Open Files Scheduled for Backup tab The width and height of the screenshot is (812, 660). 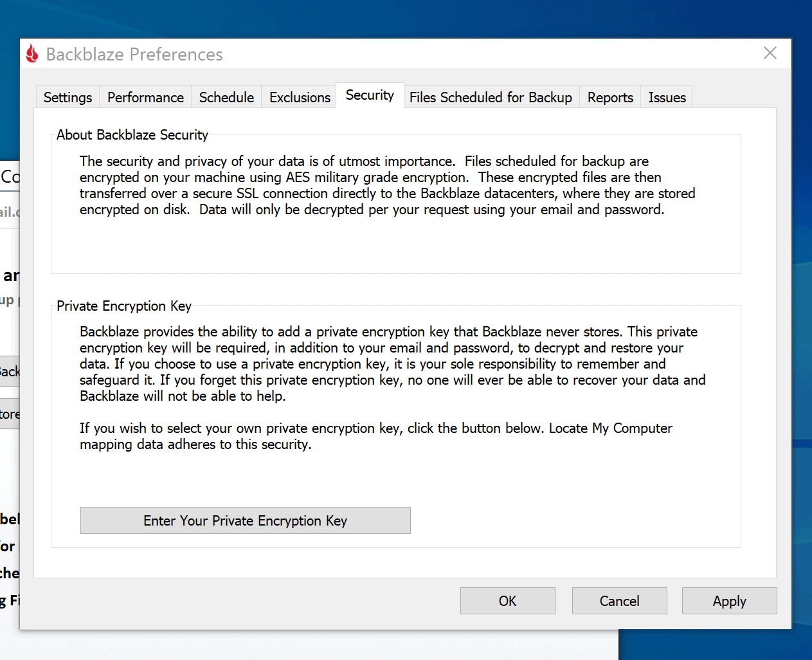click(x=491, y=97)
